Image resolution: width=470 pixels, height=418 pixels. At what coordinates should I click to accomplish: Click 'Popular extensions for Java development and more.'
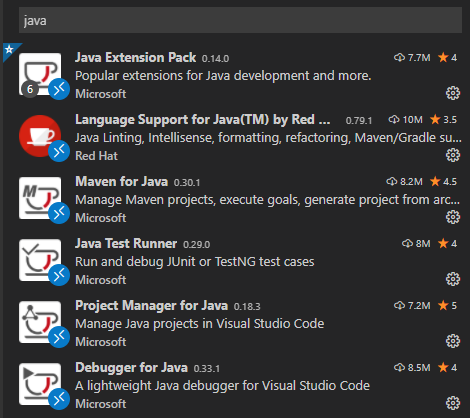tap(223, 76)
